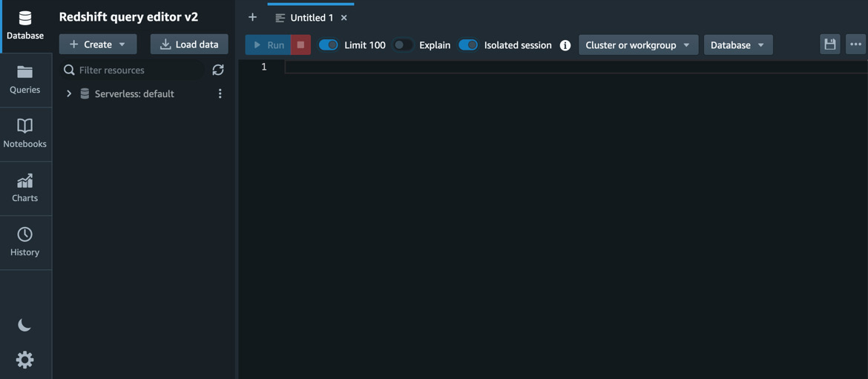Disable the Isolated session toggle
The width and height of the screenshot is (868, 379).
pos(468,45)
